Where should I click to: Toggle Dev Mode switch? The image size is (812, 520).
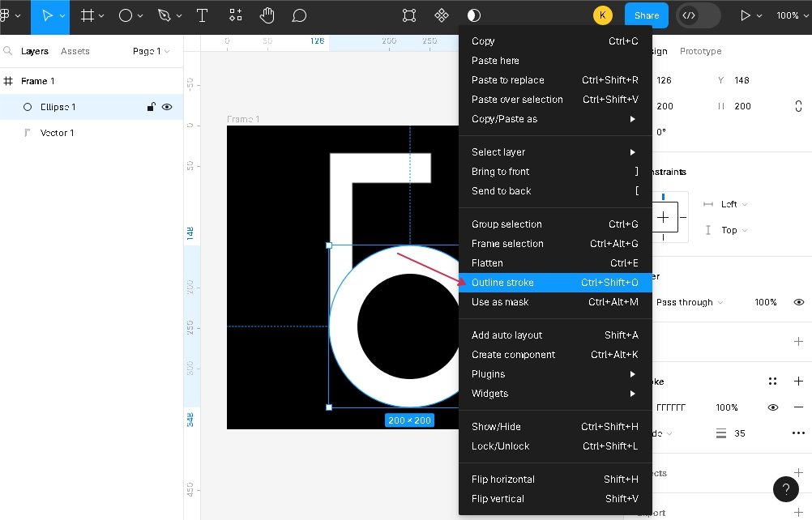tap(699, 15)
